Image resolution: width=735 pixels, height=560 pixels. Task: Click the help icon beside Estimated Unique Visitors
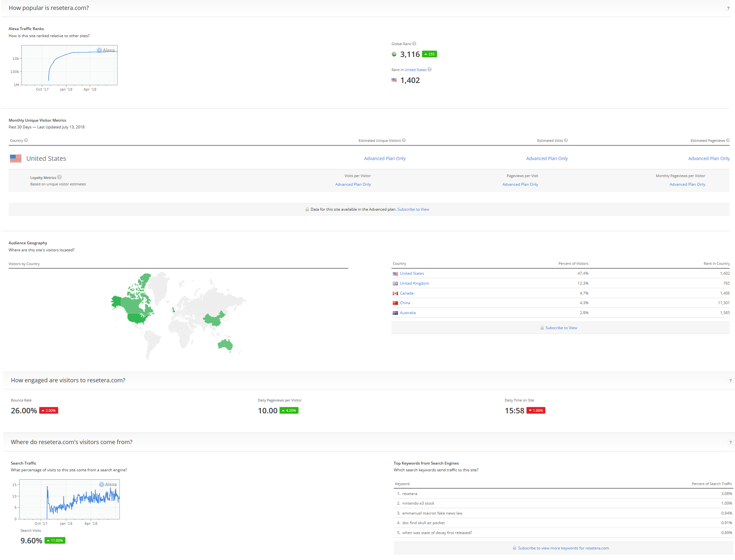pos(404,140)
